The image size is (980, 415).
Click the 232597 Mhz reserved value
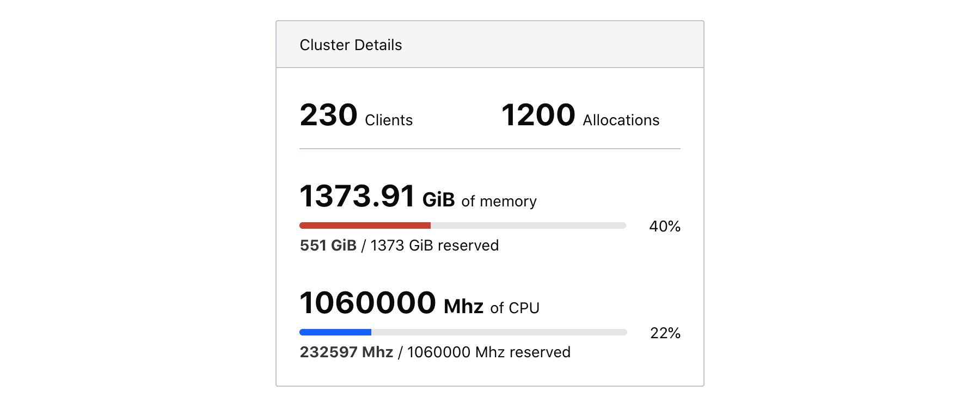point(346,352)
